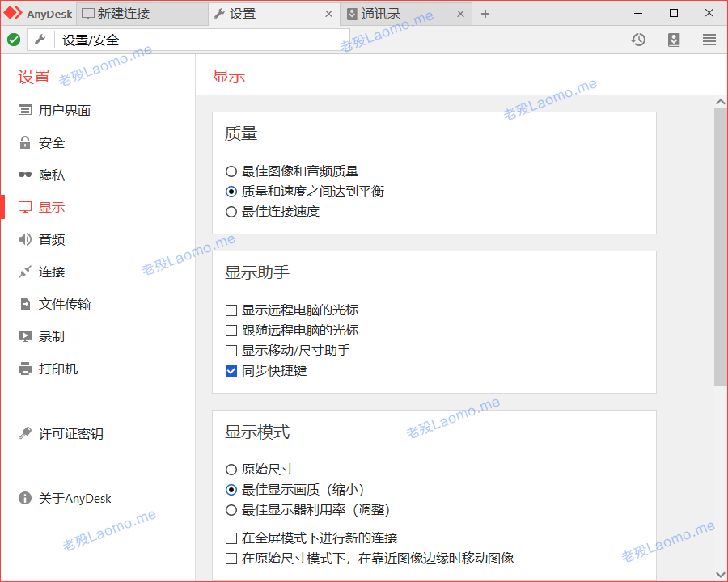Switch to the 设置 tab

click(x=274, y=14)
